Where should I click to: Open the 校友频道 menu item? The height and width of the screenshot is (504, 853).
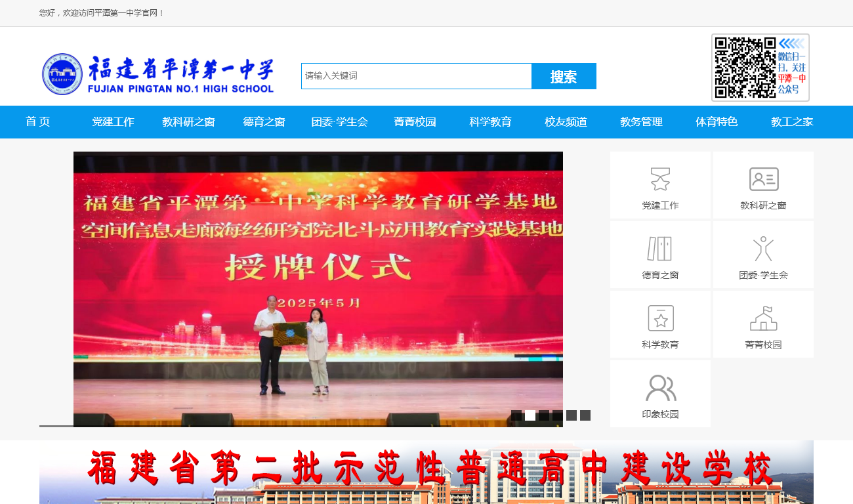pyautogui.click(x=564, y=122)
